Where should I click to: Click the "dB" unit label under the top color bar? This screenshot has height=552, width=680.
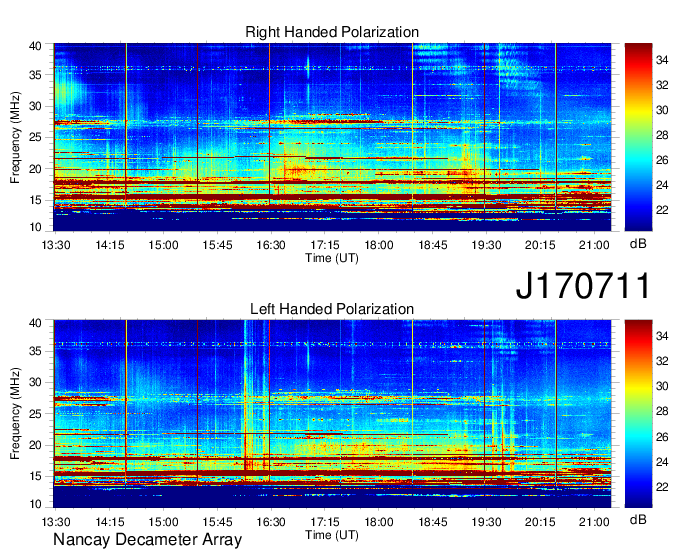638,244
